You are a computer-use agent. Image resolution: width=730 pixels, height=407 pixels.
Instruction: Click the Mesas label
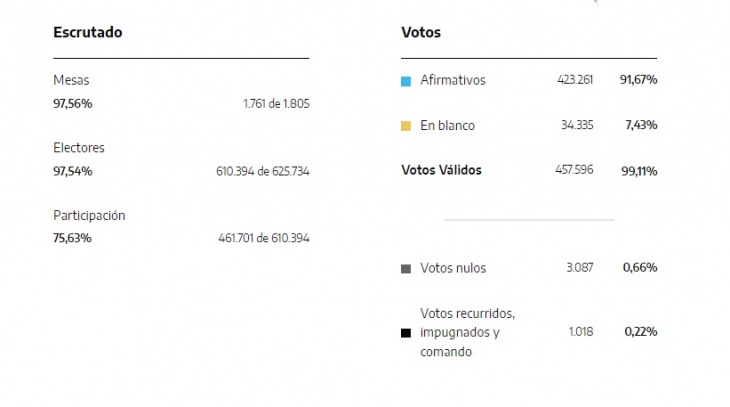click(x=71, y=80)
